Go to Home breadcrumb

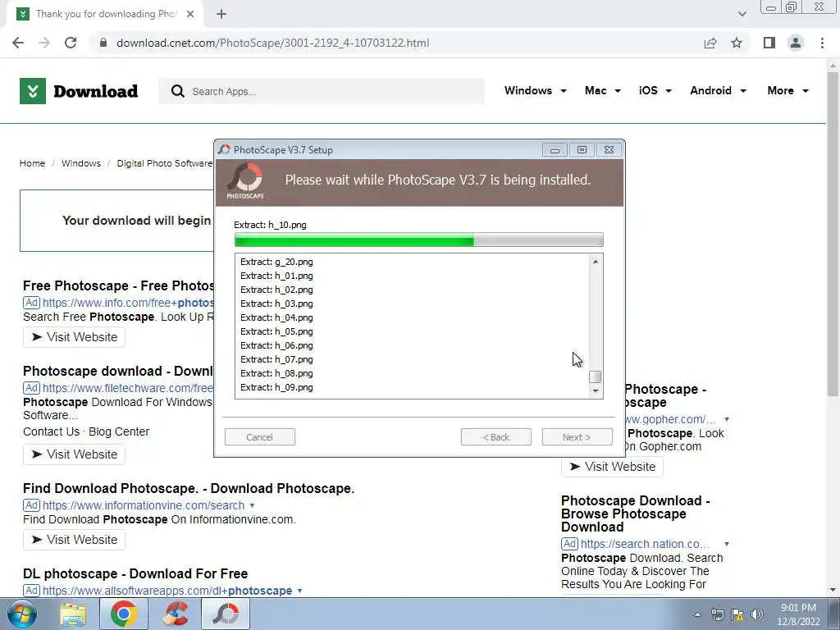32,163
